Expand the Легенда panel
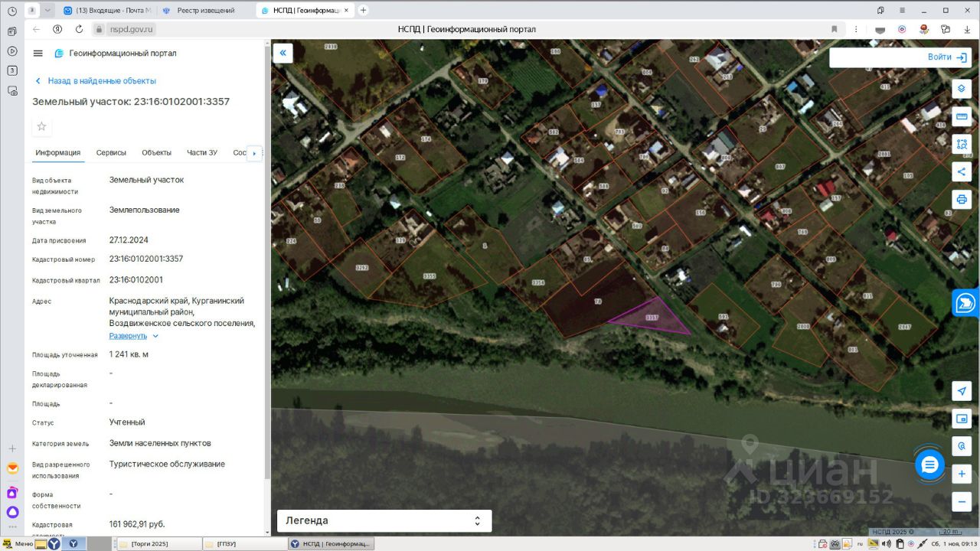The height and width of the screenshot is (551, 980). point(384,520)
